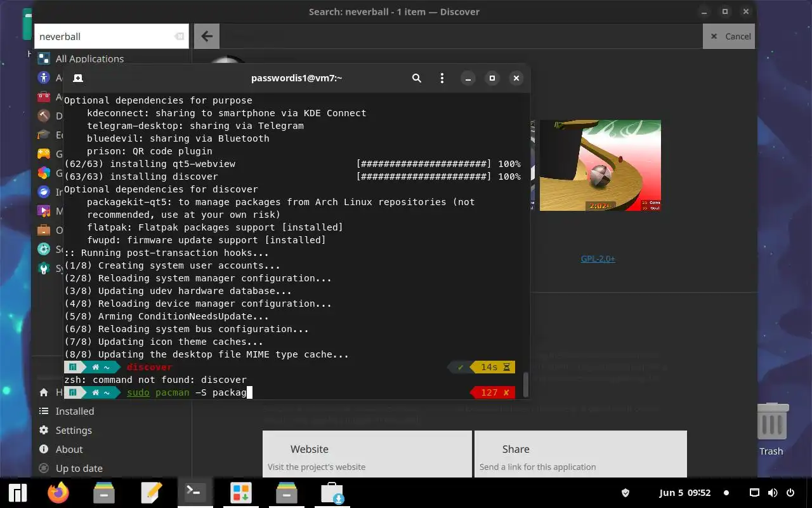812x508 pixels.
Task: Click the graduation cap education icon
Action: pos(44,135)
